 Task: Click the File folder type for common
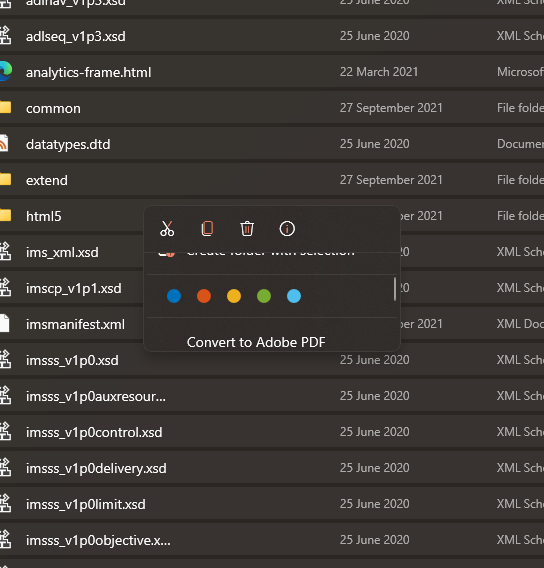click(x=520, y=108)
